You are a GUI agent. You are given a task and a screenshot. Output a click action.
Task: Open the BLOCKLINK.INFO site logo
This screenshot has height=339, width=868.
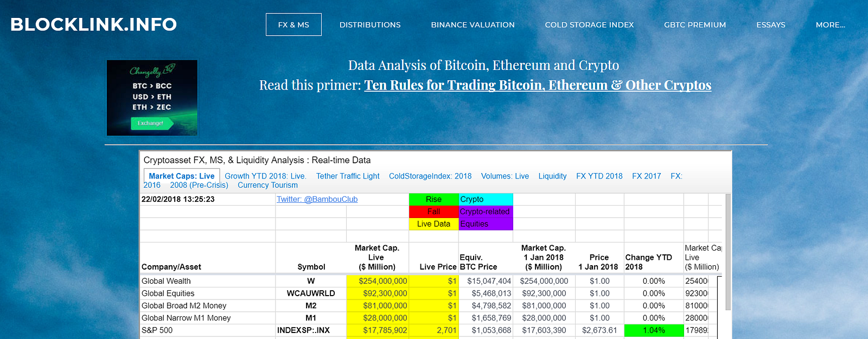[93, 24]
